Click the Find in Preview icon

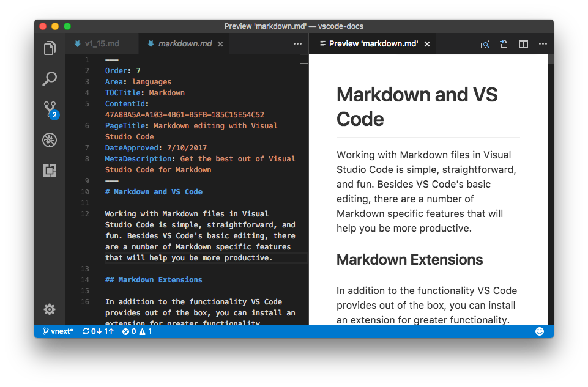[485, 44]
